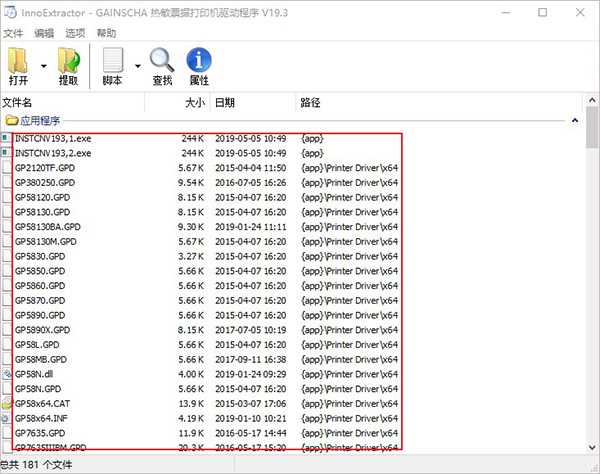The height and width of the screenshot is (474, 600).
Task: Click the file icon of GP5850.GPD
Action: point(7,271)
